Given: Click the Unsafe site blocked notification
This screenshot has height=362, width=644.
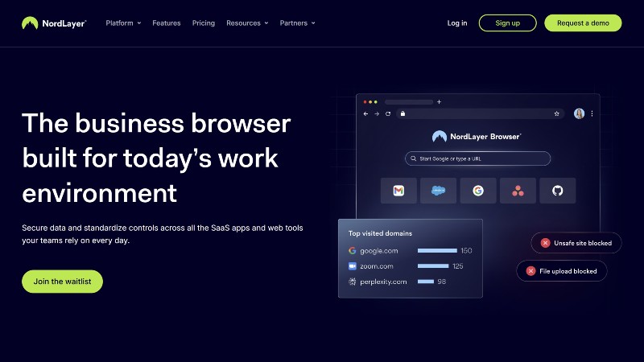Looking at the screenshot, I should click(x=576, y=243).
